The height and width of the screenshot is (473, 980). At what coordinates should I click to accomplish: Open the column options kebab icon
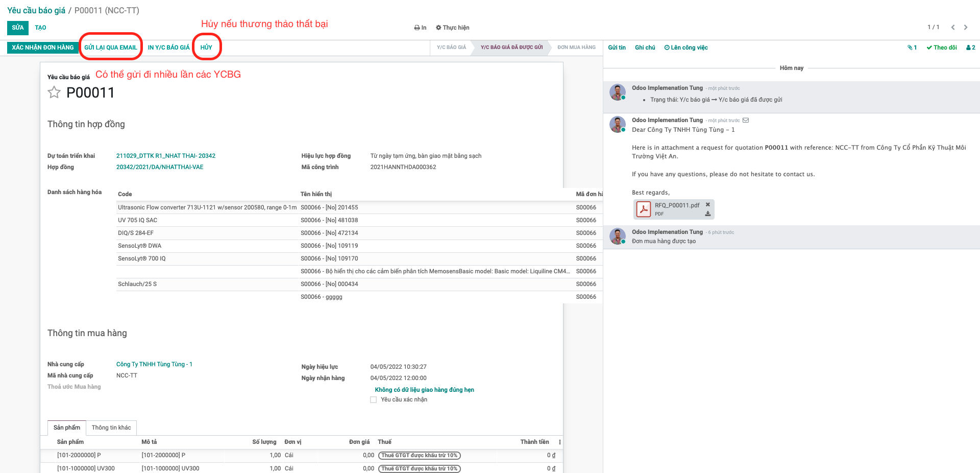(560, 442)
